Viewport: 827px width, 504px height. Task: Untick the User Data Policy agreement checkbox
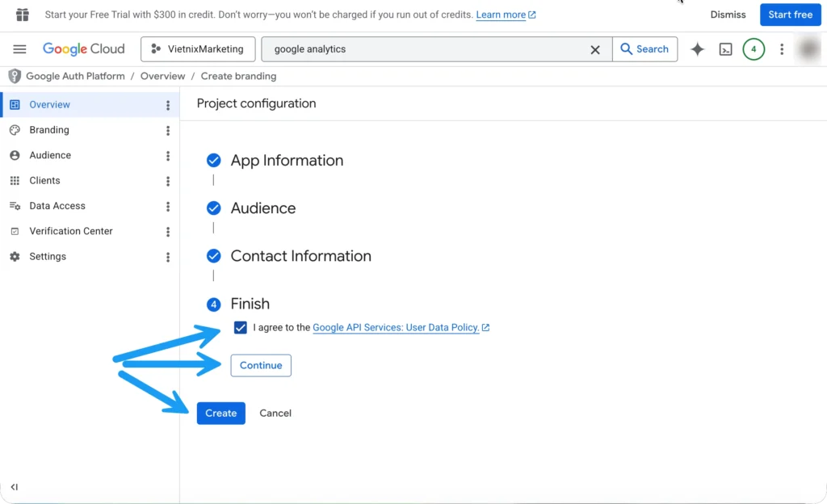(x=241, y=327)
